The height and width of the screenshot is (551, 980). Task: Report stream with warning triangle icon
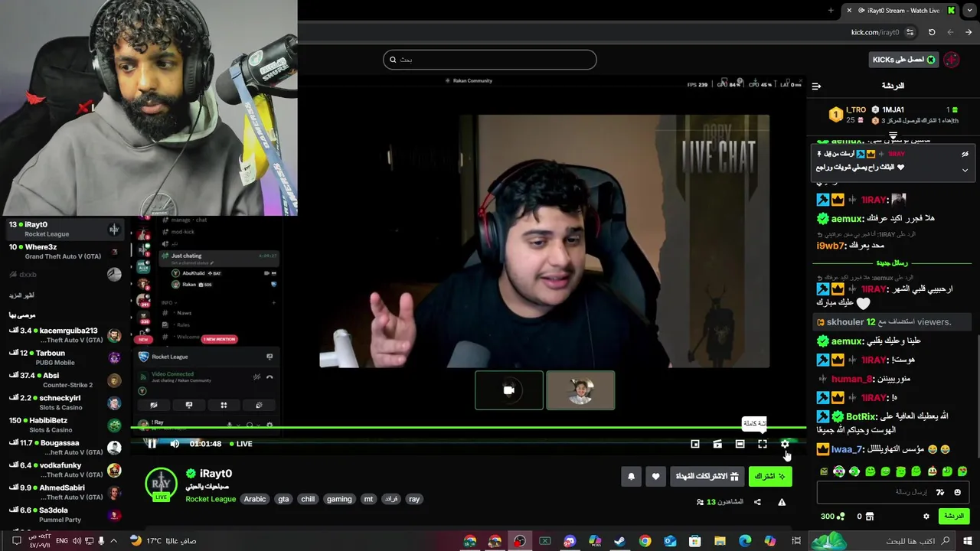point(782,502)
